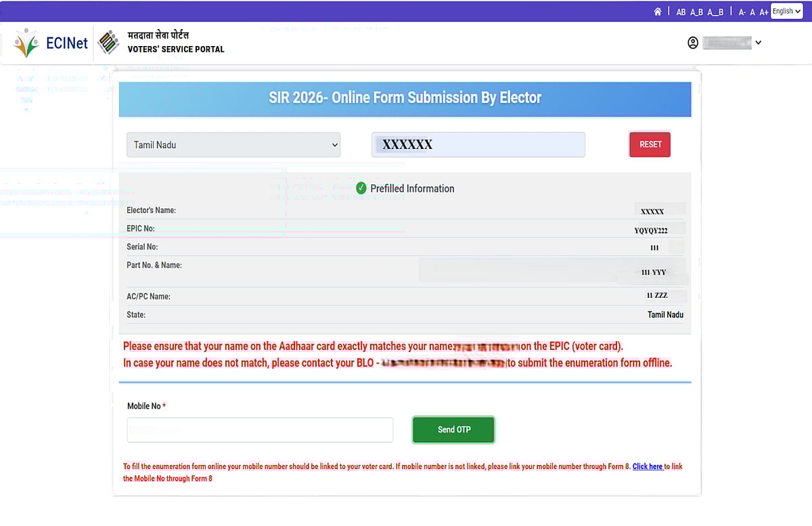Select normal AB letter spacing
This screenshot has width=812, height=526.
point(681,12)
